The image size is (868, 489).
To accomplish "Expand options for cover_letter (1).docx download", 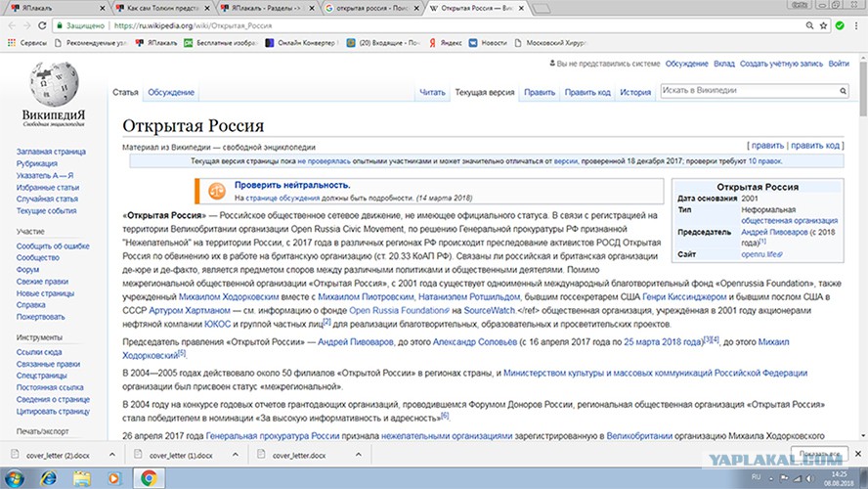I will tap(236, 455).
